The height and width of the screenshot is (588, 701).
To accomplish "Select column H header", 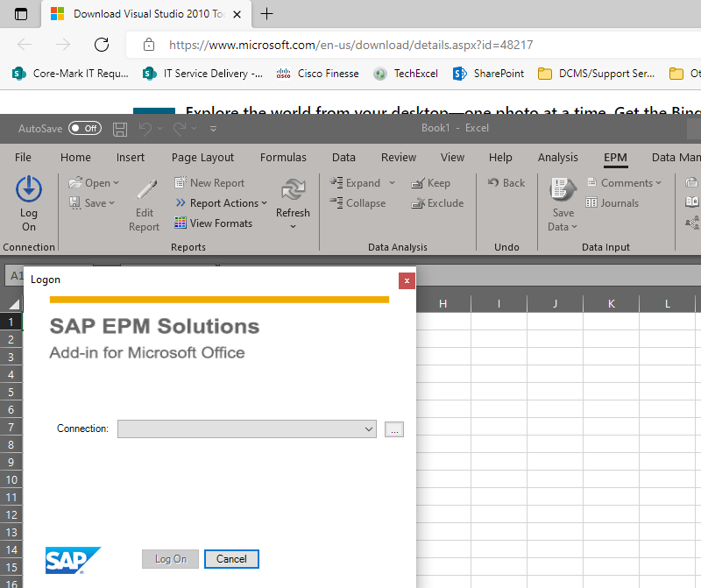I will (x=443, y=303).
